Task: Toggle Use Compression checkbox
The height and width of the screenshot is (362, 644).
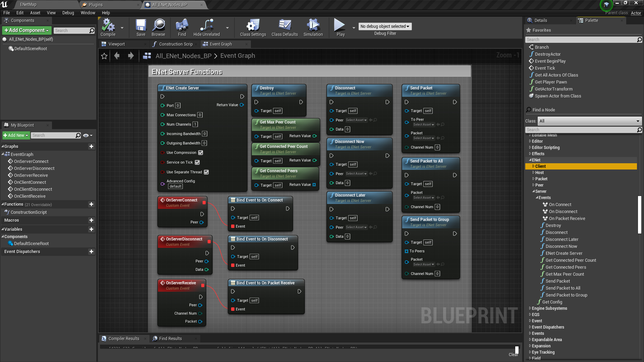Action: [201, 153]
